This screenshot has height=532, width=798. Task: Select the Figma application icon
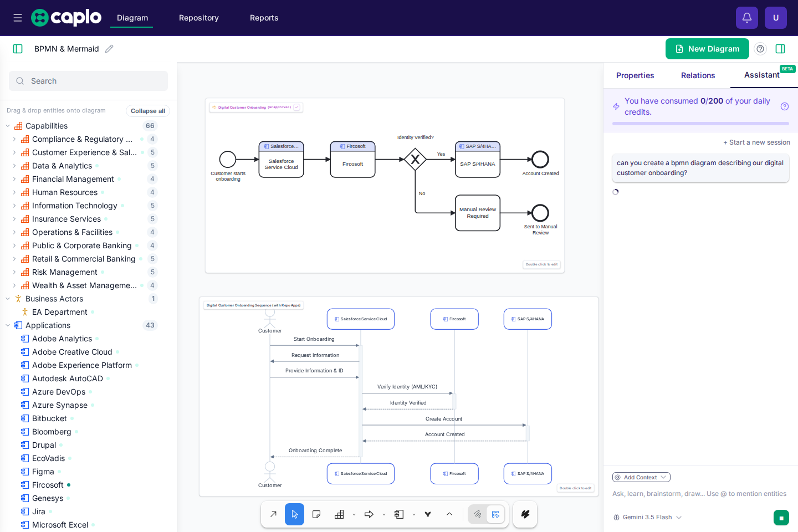(x=25, y=472)
